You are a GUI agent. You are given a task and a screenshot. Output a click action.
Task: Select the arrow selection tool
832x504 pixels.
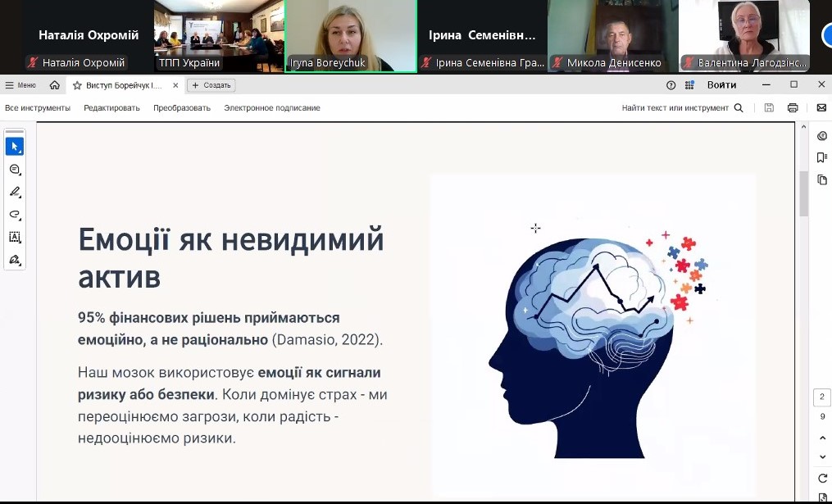pos(15,147)
